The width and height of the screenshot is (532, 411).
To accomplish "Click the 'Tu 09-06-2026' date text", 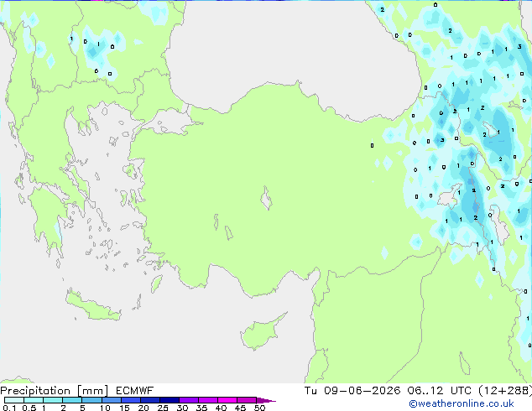I will tap(352, 391).
